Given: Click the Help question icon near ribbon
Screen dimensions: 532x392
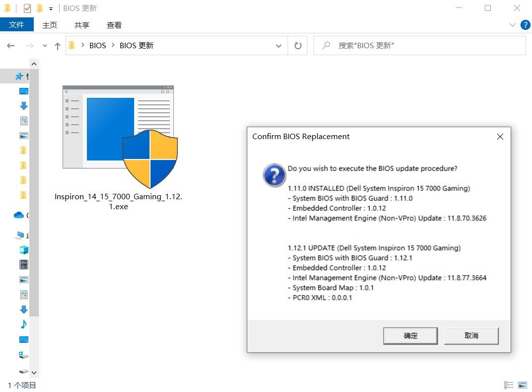Looking at the screenshot, I should point(525,25).
